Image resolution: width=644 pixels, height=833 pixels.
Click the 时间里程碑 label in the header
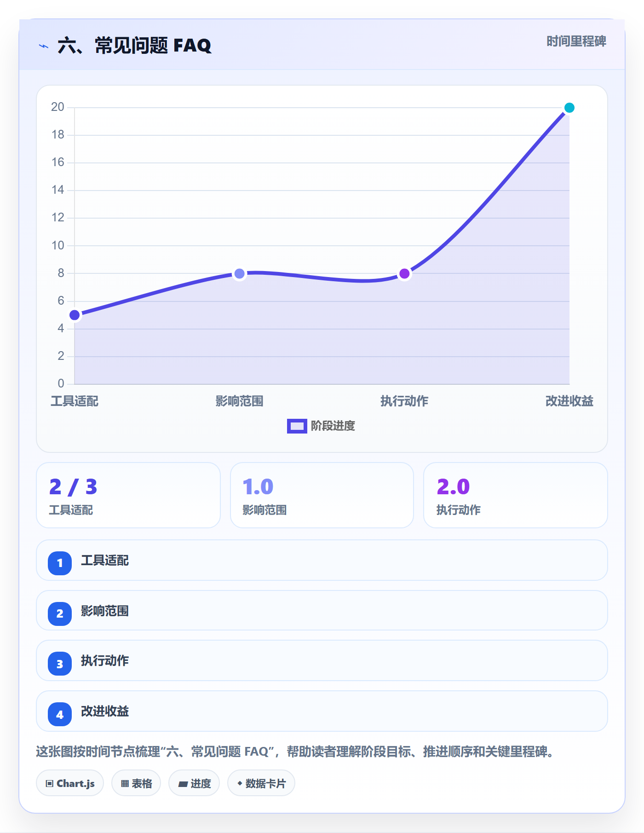click(x=576, y=41)
